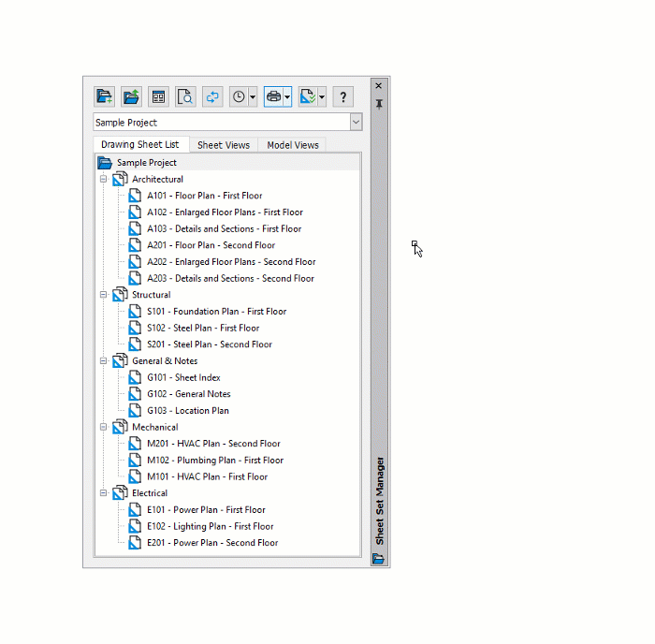Image resolution: width=655 pixels, height=644 pixels.
Task: Open the help question mark button
Action: coord(343,96)
